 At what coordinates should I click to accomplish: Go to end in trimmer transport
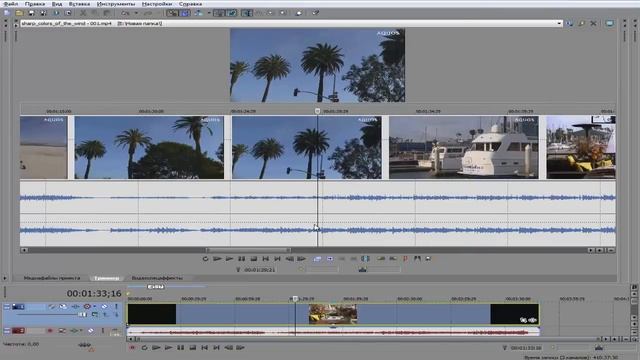pyautogui.click(x=278, y=259)
